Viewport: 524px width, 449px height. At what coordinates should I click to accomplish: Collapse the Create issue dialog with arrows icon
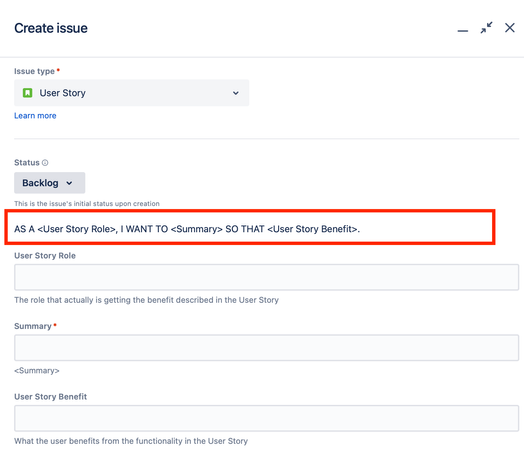(x=486, y=28)
